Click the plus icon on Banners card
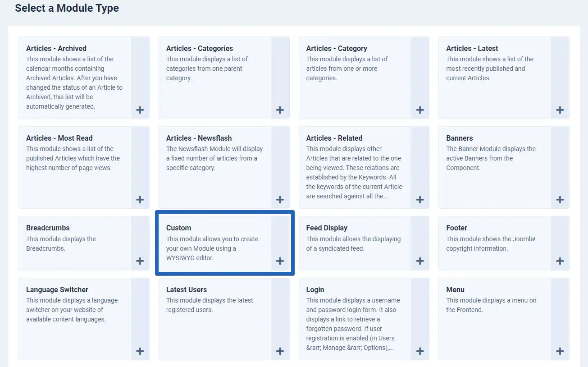 click(560, 200)
